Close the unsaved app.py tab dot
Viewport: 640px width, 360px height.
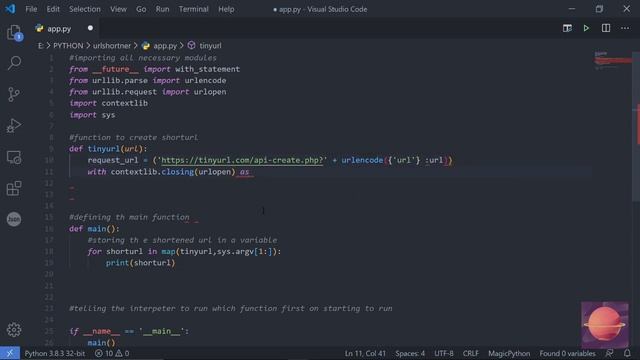[90, 28]
